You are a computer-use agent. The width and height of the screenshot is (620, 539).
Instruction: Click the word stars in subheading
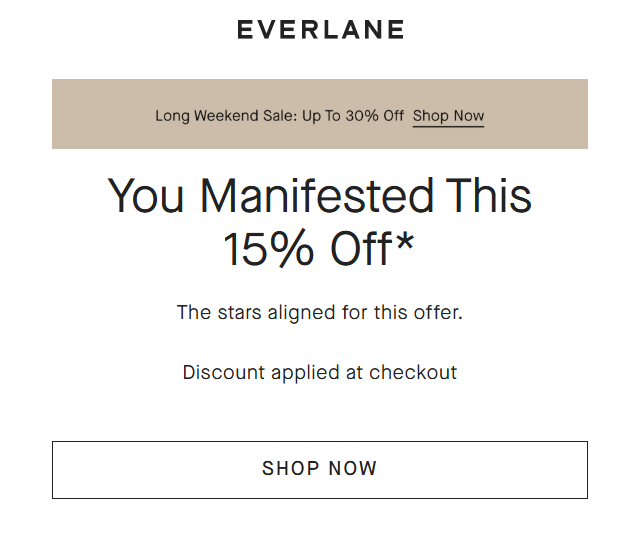pos(240,312)
